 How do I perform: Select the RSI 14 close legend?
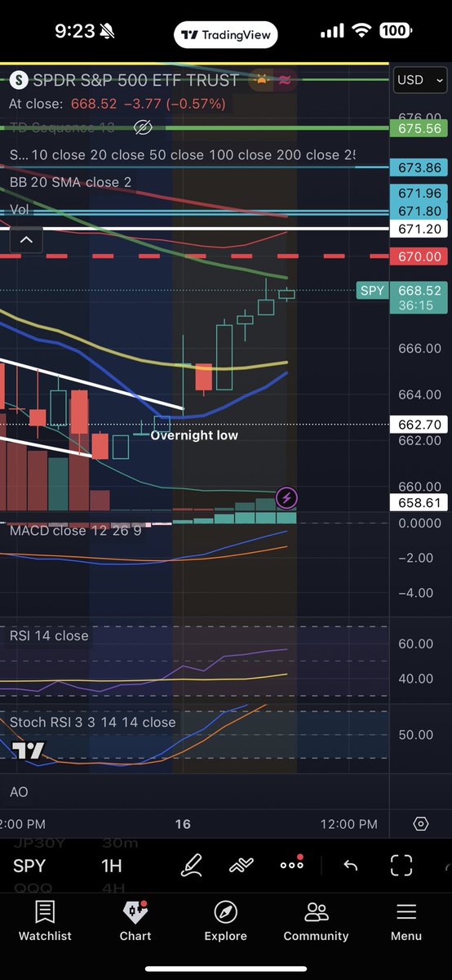pyautogui.click(x=49, y=635)
